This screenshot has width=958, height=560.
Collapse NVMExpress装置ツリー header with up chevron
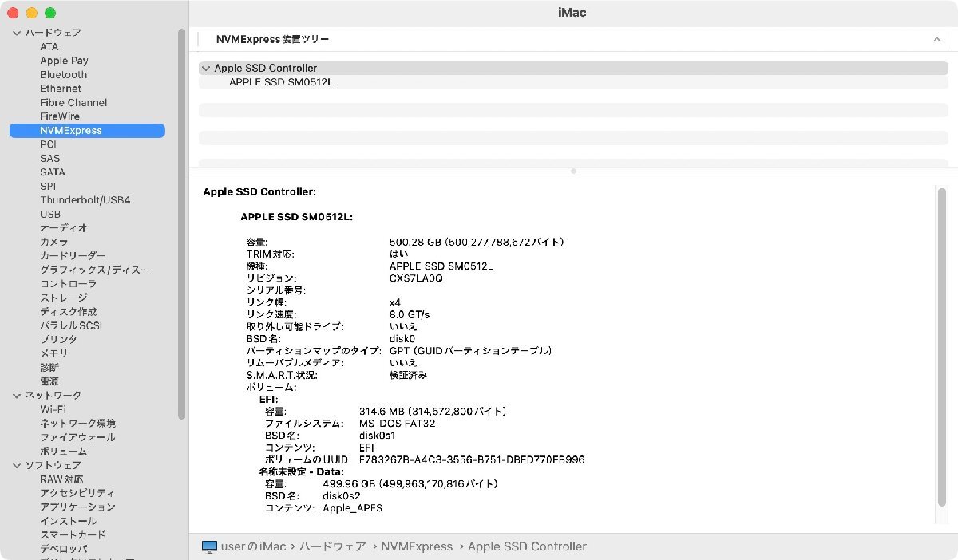click(936, 39)
